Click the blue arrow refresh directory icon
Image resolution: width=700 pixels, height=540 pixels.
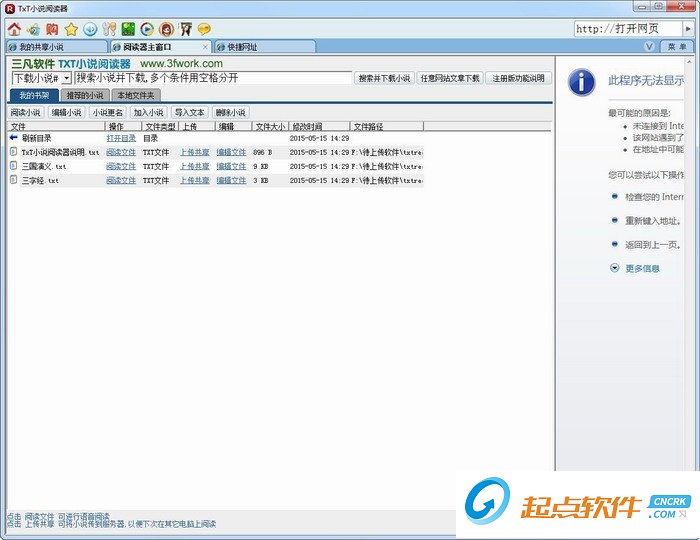click(x=14, y=138)
